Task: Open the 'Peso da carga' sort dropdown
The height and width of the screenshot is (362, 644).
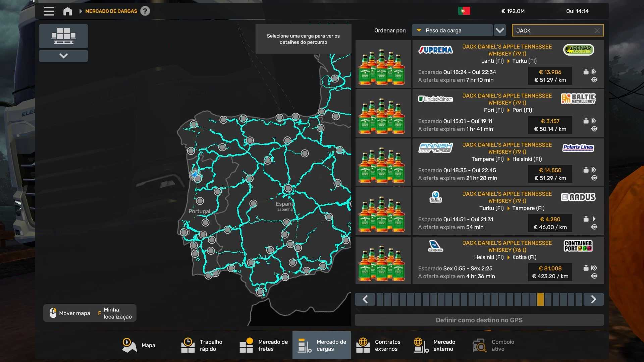Action: (x=452, y=31)
